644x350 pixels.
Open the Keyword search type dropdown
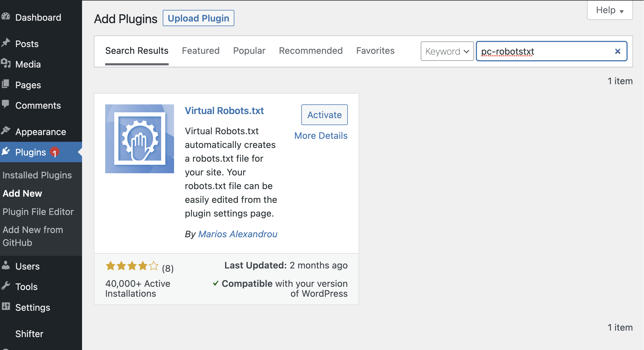pos(447,51)
